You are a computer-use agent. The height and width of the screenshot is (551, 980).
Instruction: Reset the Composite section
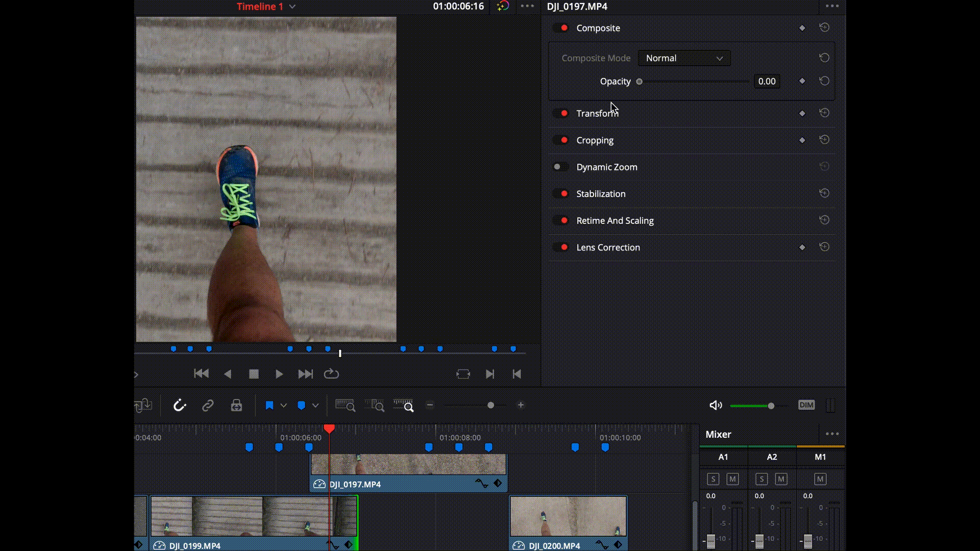point(824,28)
